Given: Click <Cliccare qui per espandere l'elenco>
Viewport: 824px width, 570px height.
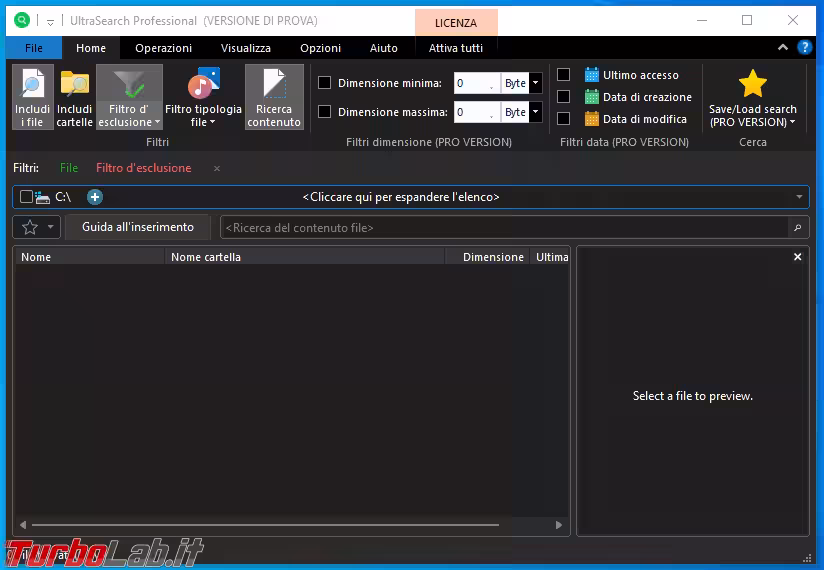Looking at the screenshot, I should [x=401, y=197].
